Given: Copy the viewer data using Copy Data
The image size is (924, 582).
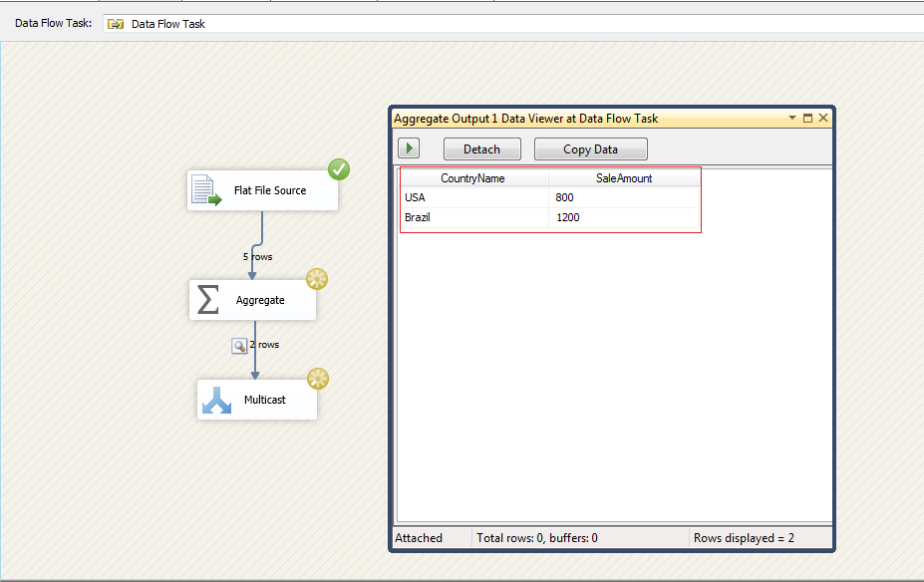Looking at the screenshot, I should [x=590, y=147].
